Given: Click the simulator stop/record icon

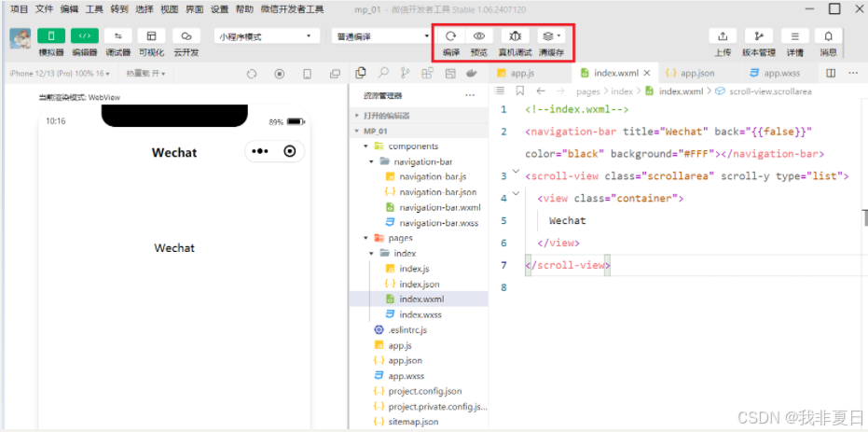Looking at the screenshot, I should pyautogui.click(x=280, y=74).
